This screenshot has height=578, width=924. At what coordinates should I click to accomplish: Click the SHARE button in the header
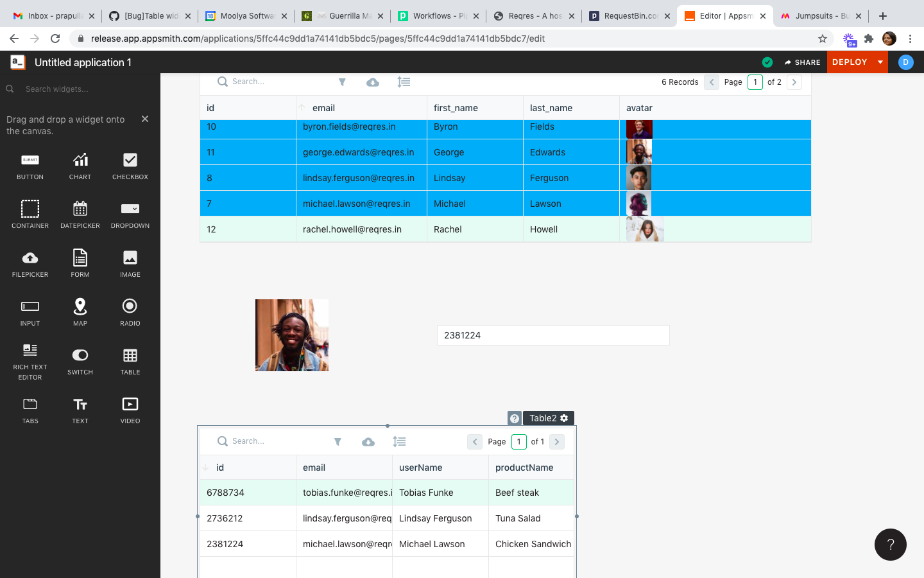tap(802, 62)
